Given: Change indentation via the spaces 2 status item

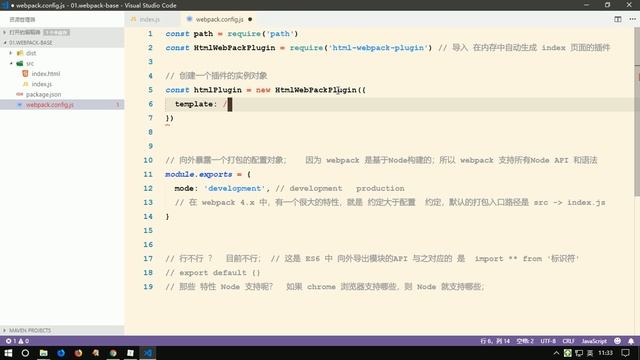Looking at the screenshot, I should (x=525, y=341).
